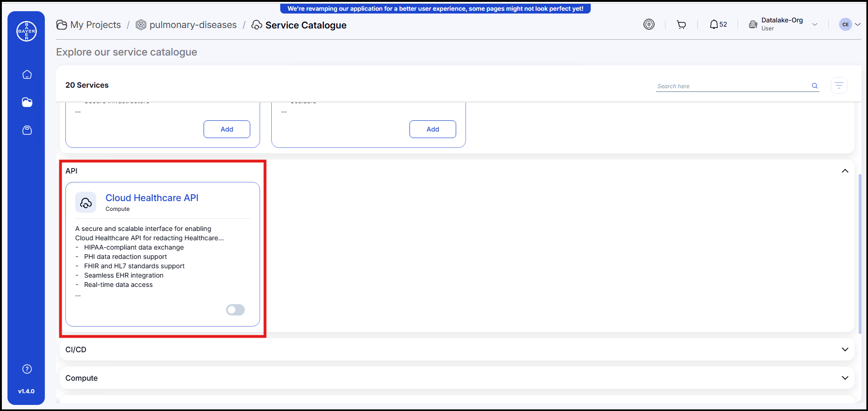Screen dimensions: 868x411
Task: Click the circular settings icon in header
Action: [649, 24]
